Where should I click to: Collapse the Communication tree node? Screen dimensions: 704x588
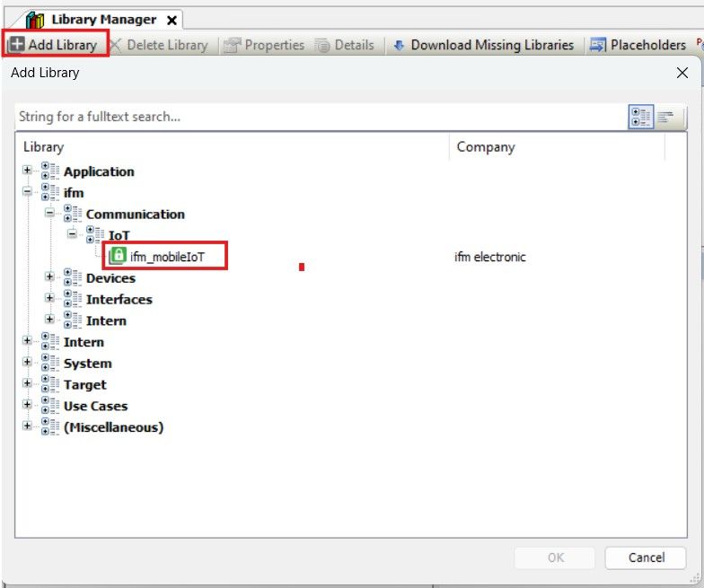point(49,214)
